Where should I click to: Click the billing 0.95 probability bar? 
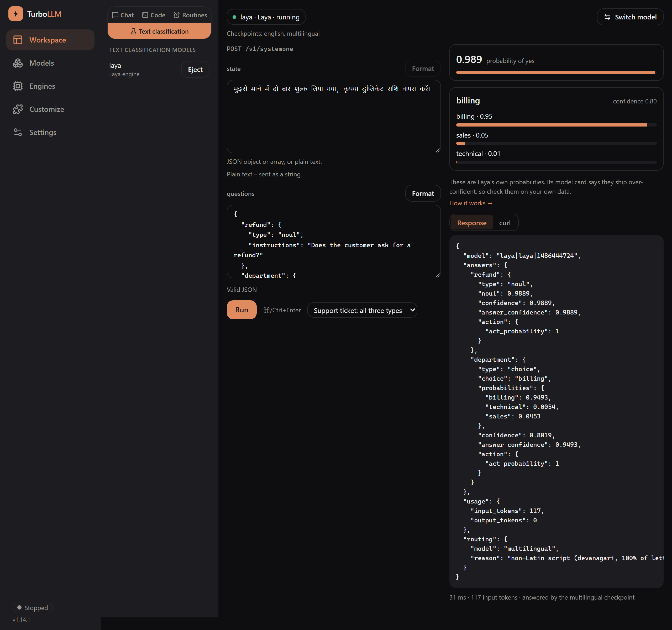[556, 125]
